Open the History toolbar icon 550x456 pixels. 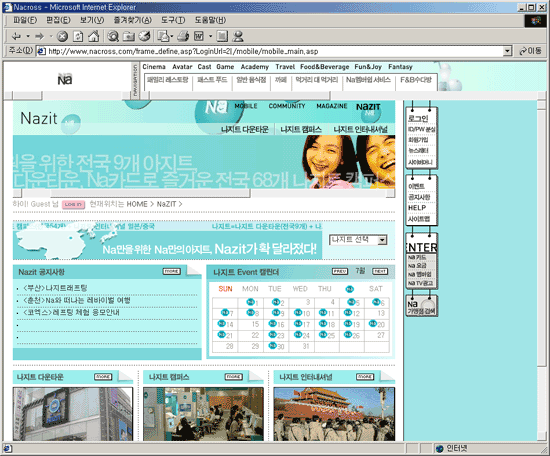click(x=145, y=36)
